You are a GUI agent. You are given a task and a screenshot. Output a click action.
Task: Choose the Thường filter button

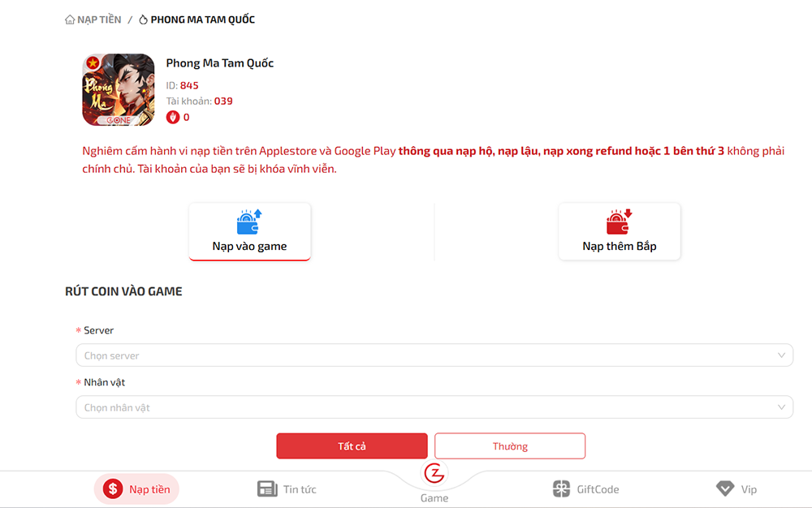tap(509, 446)
